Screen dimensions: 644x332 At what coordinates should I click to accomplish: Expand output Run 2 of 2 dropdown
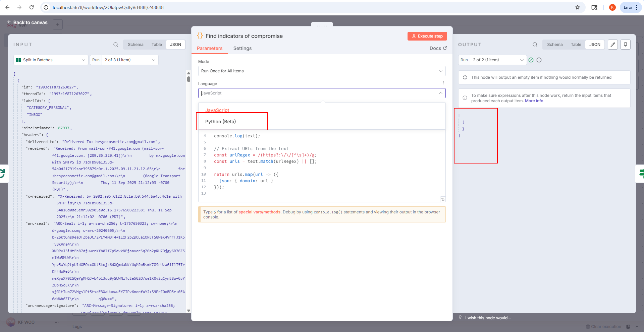[498, 60]
